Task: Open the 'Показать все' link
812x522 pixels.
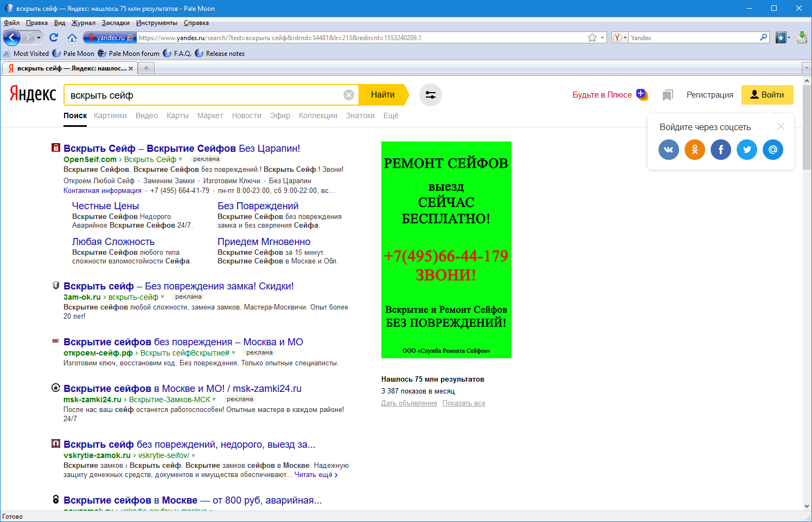Action: (x=464, y=403)
